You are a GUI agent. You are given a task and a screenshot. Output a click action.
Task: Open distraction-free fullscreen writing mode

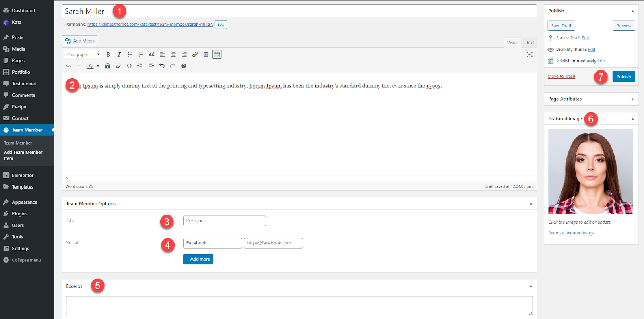[x=530, y=54]
